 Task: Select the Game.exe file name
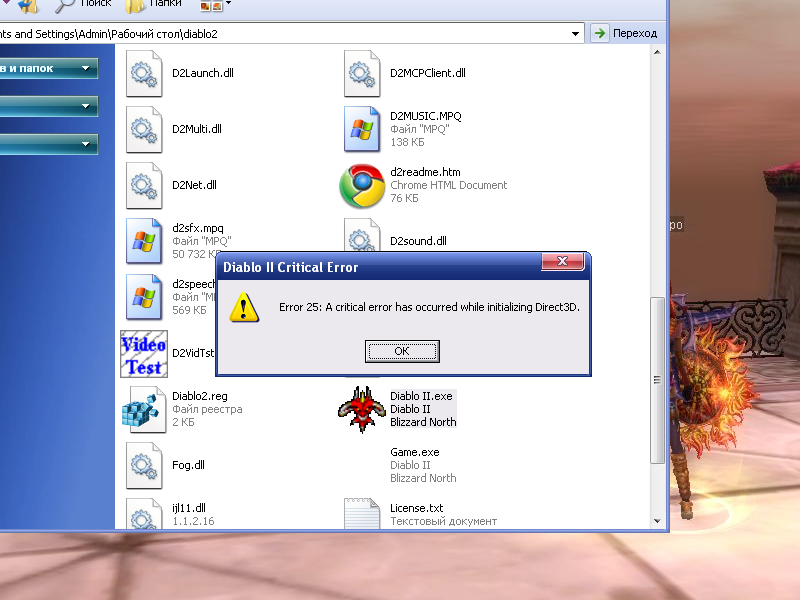414,453
